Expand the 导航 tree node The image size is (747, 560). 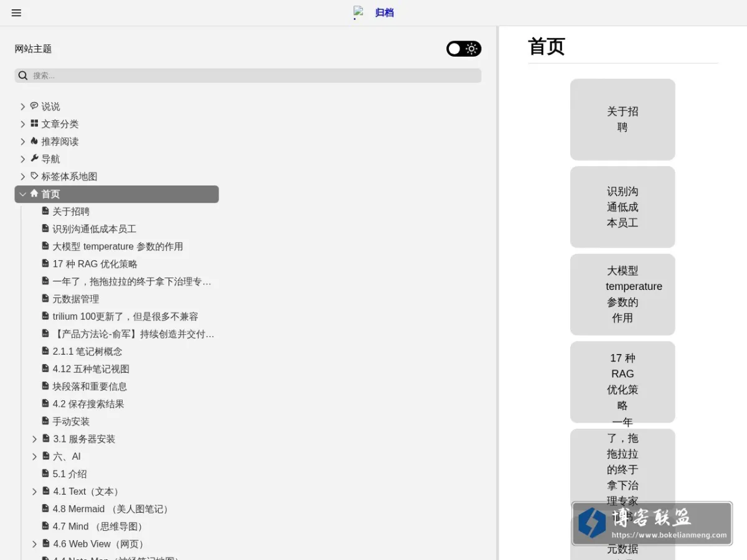click(23, 159)
